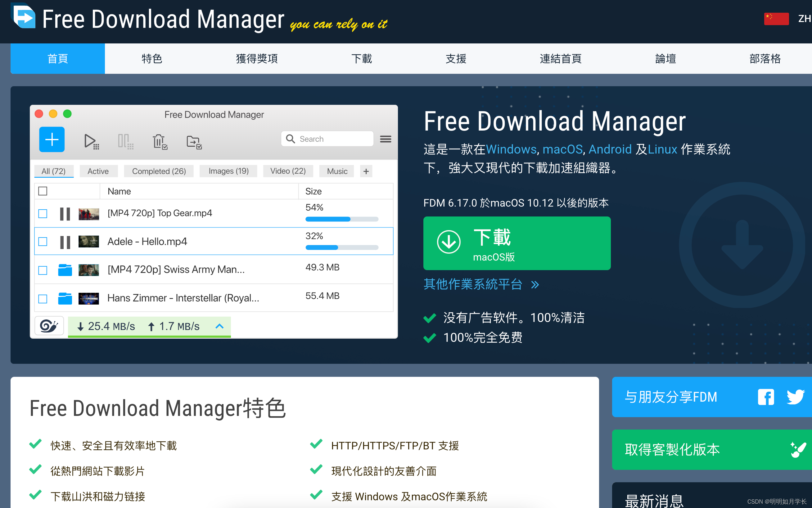Click the start all downloads play icon
The height and width of the screenshot is (508, 812).
(x=91, y=141)
